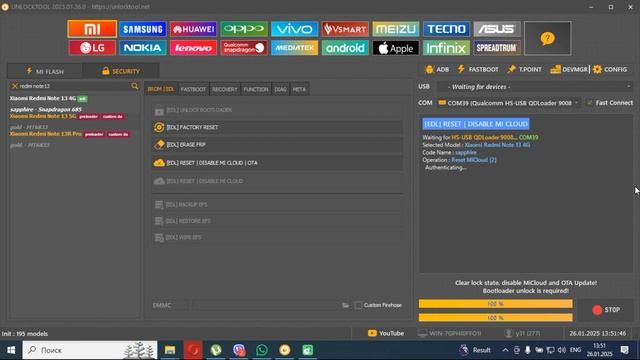
Task: Click [EDL] RESTORE EFS
Action: point(277,221)
